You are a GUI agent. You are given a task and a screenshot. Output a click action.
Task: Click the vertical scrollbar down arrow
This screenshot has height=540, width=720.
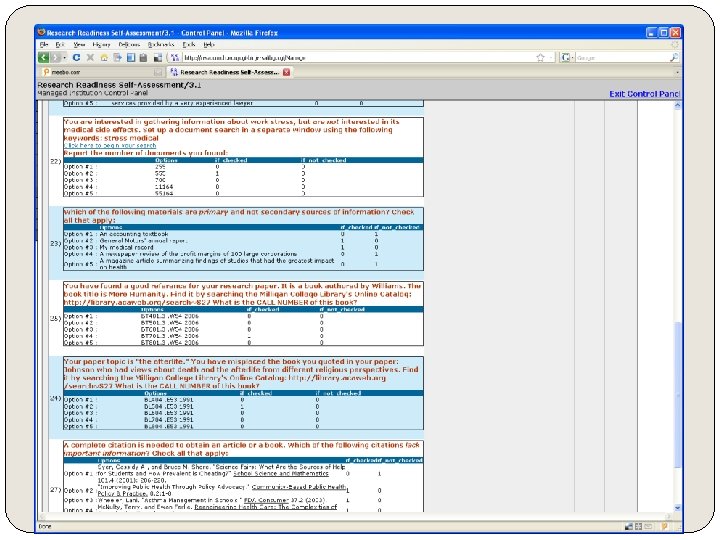pyautogui.click(x=677, y=508)
